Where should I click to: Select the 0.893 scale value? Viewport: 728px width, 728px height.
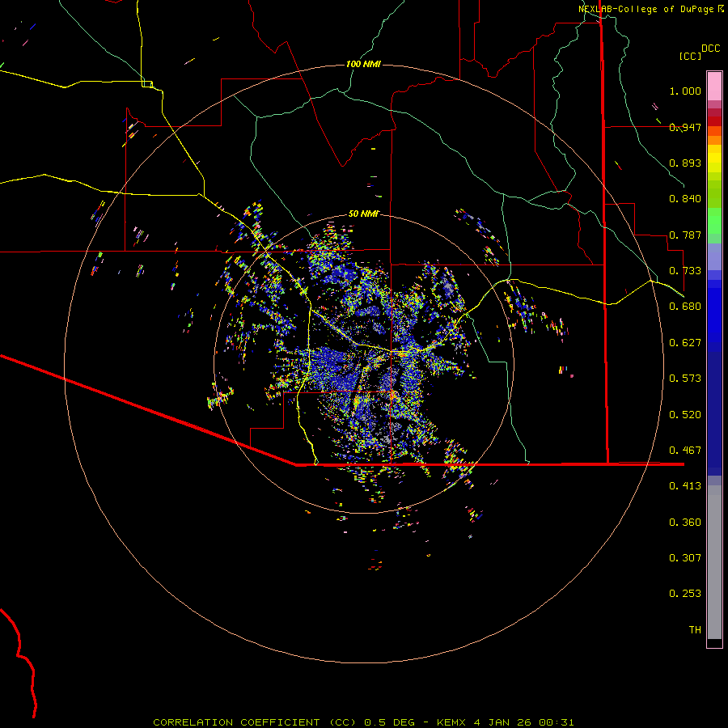(x=685, y=163)
